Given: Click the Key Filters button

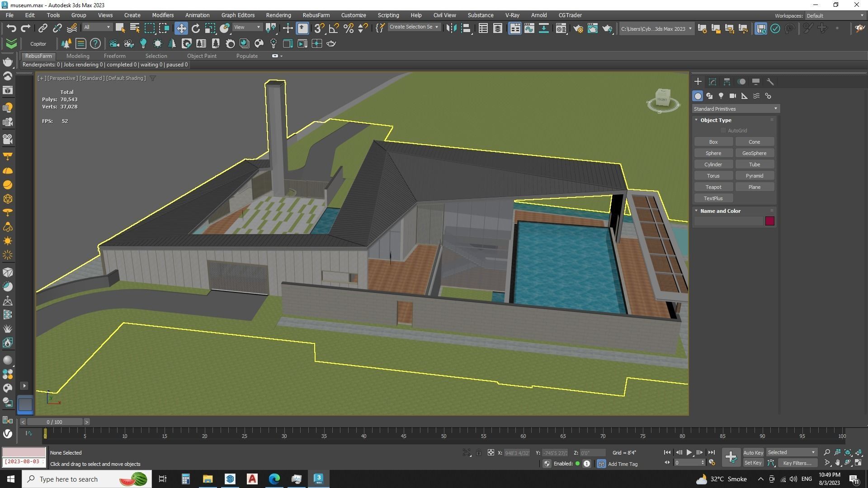Looking at the screenshot, I should (797, 463).
